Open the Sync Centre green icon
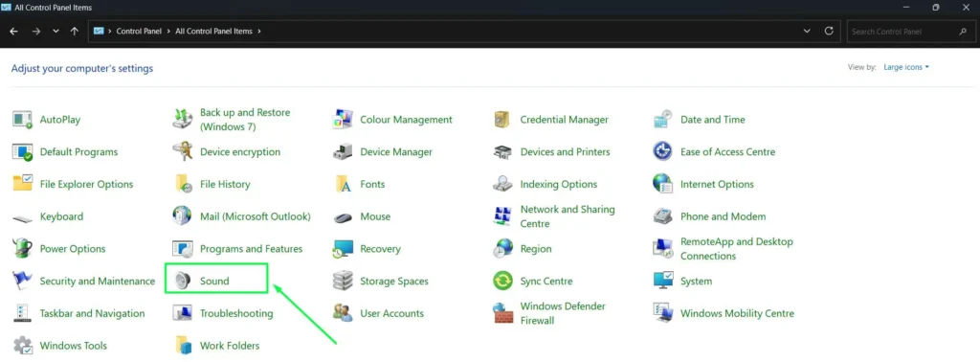The height and width of the screenshot is (362, 980). coord(502,281)
